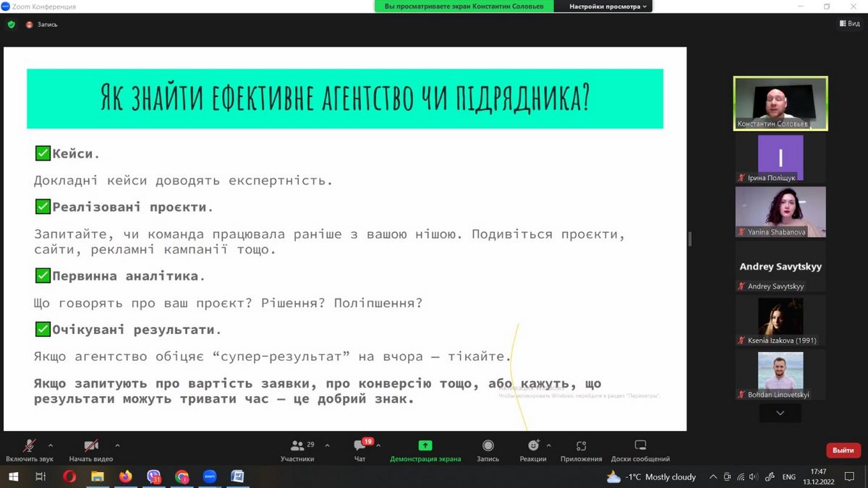Start camera with Начать видео icon
This screenshot has height=488, width=868.
click(x=91, y=446)
